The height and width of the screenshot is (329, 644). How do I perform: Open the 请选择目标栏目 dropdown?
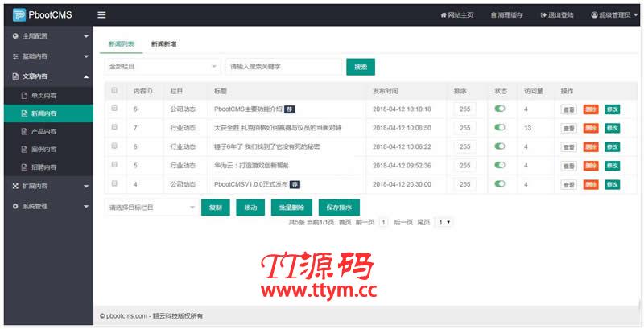[x=151, y=208]
